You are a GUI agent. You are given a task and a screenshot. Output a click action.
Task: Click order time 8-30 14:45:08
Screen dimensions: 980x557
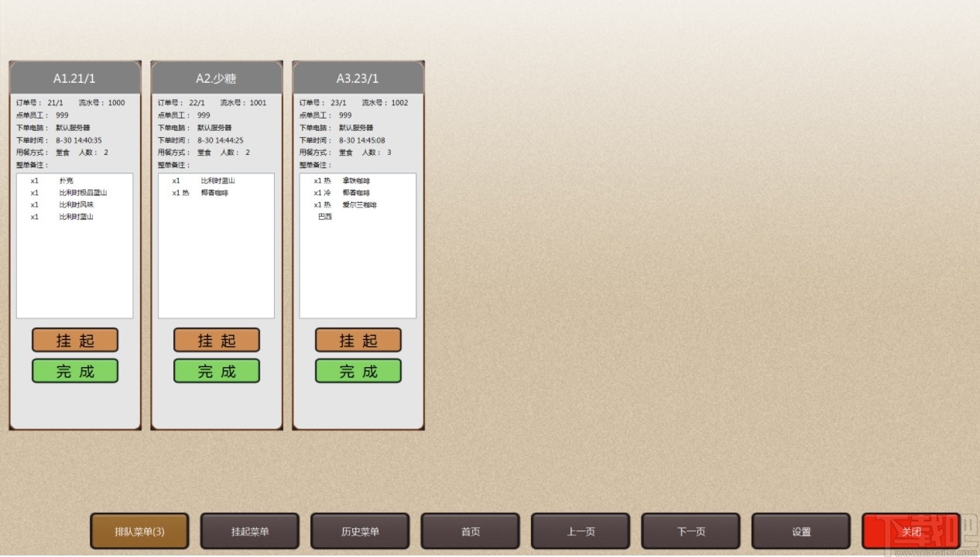tap(362, 140)
